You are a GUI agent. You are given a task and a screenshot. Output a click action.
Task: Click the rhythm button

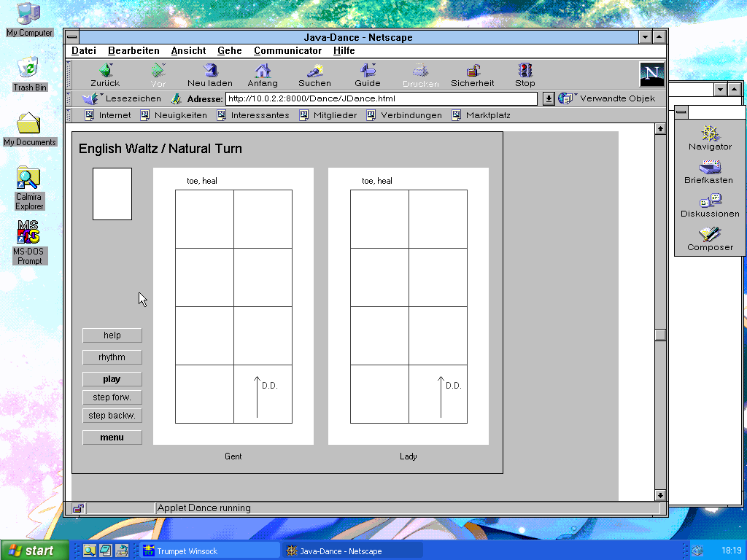click(112, 357)
